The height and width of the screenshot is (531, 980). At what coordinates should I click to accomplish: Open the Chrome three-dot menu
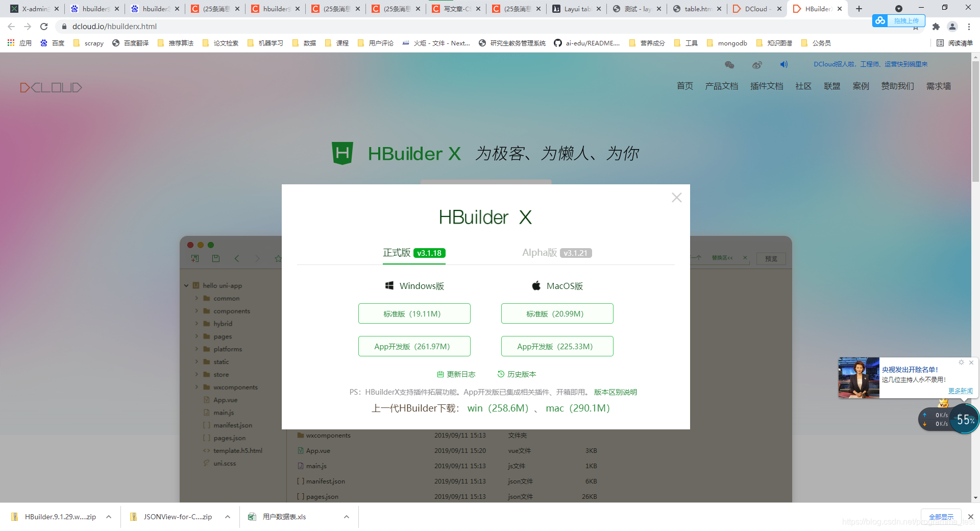pyautogui.click(x=969, y=27)
